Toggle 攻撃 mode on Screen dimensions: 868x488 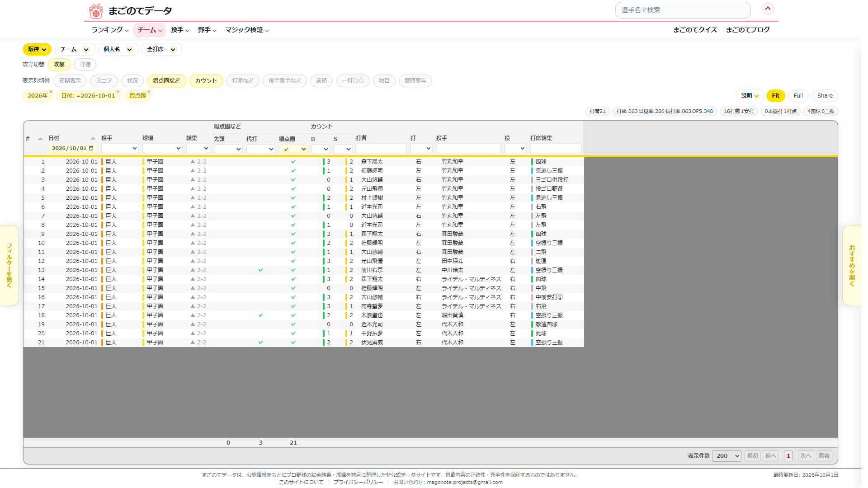coord(59,65)
